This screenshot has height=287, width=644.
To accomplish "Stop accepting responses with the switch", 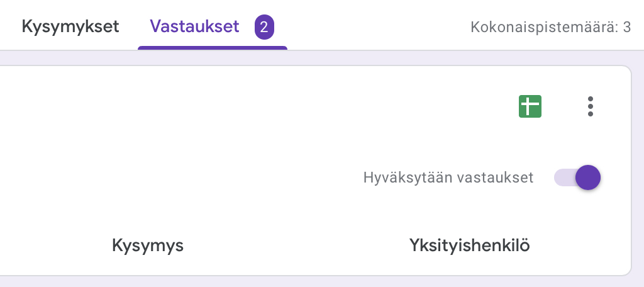I will tap(577, 177).
